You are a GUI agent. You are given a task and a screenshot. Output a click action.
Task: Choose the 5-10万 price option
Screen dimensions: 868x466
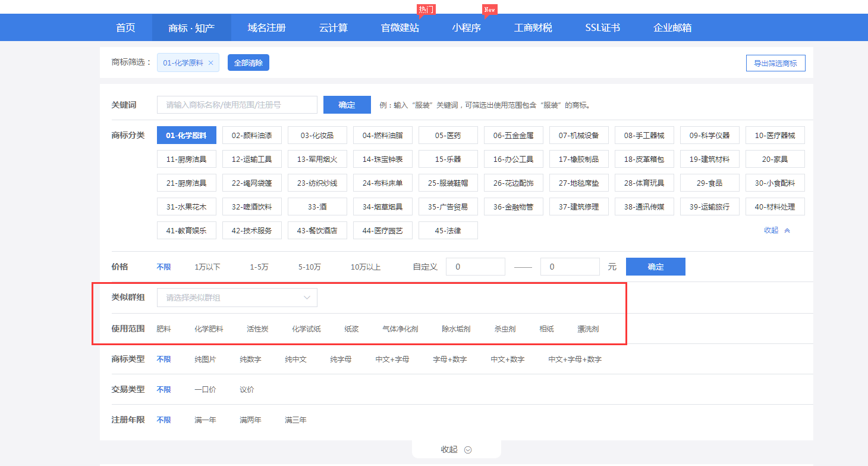point(310,267)
